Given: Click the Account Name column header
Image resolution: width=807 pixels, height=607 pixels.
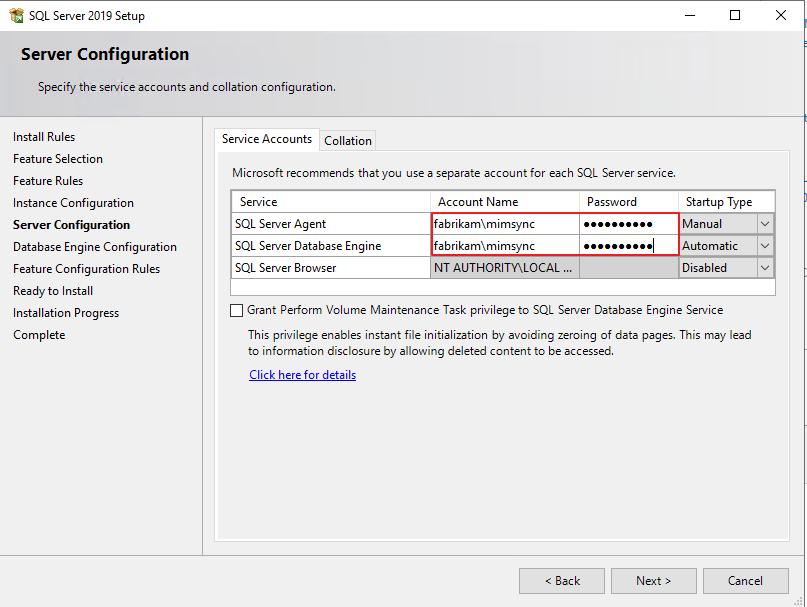Looking at the screenshot, I should (505, 202).
